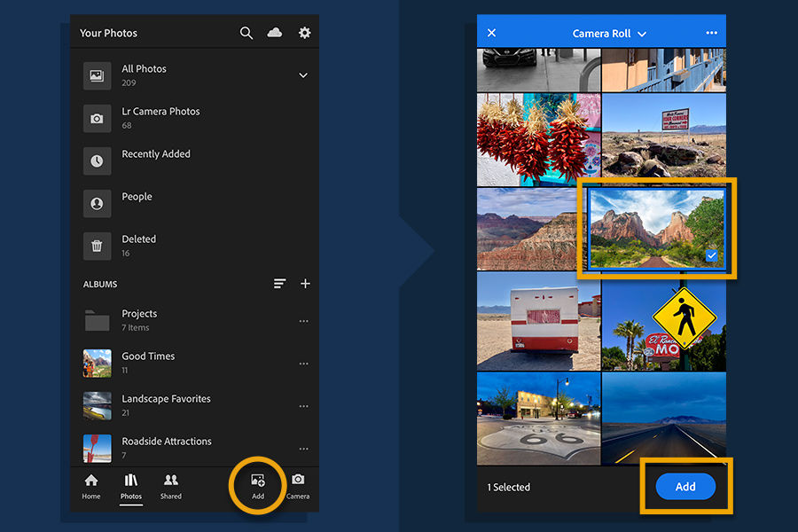The width and height of the screenshot is (798, 532).
Task: Change album sorting with the sort icon
Action: coord(279,284)
